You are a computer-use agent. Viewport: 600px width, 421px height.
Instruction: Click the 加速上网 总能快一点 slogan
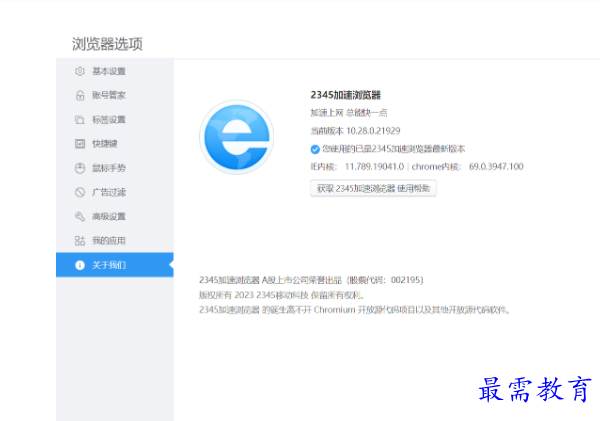tap(349, 113)
